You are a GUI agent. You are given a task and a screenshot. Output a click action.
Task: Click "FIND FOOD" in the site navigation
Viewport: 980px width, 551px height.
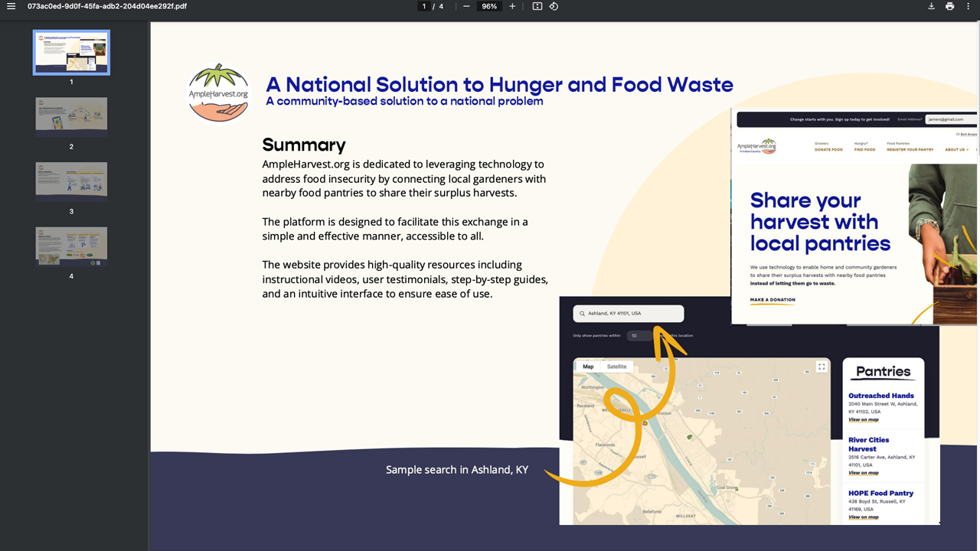pyautogui.click(x=864, y=150)
